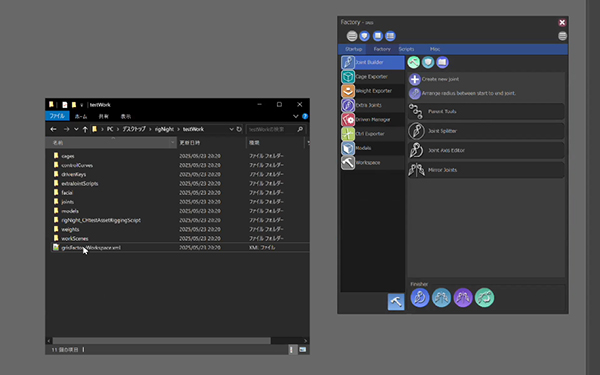Open the Cage Exporter tool

[372, 77]
